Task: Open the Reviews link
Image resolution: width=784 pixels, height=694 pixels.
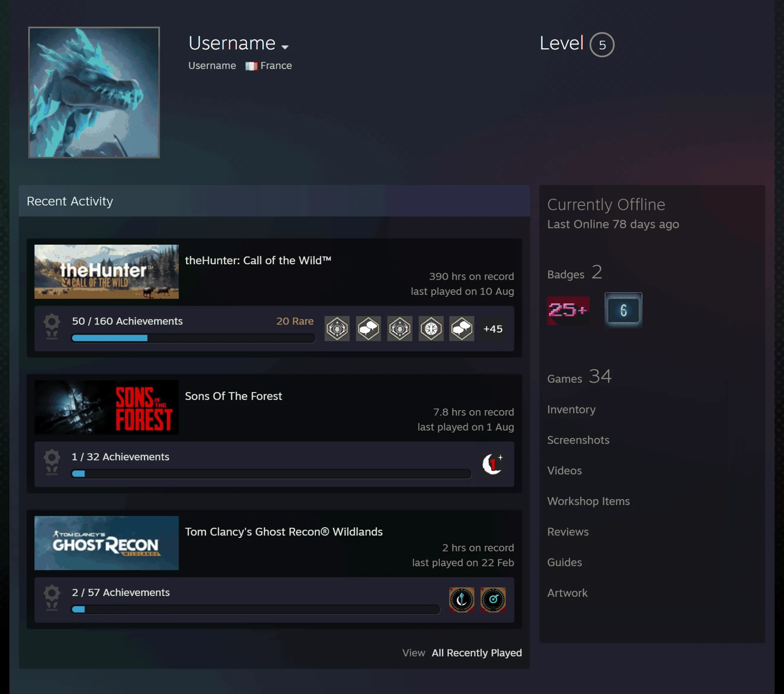Action: click(x=568, y=532)
